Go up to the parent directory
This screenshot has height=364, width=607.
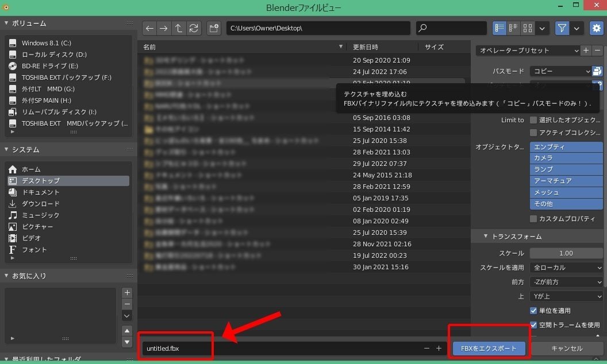click(x=178, y=28)
